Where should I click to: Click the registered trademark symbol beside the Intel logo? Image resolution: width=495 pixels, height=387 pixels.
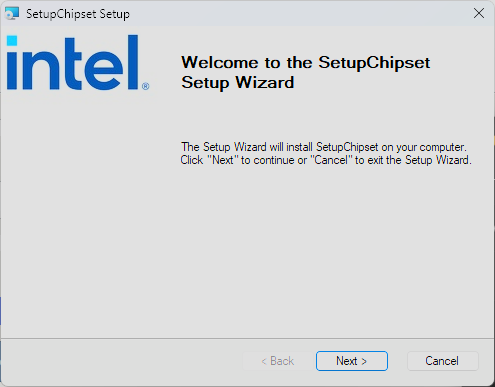click(145, 86)
